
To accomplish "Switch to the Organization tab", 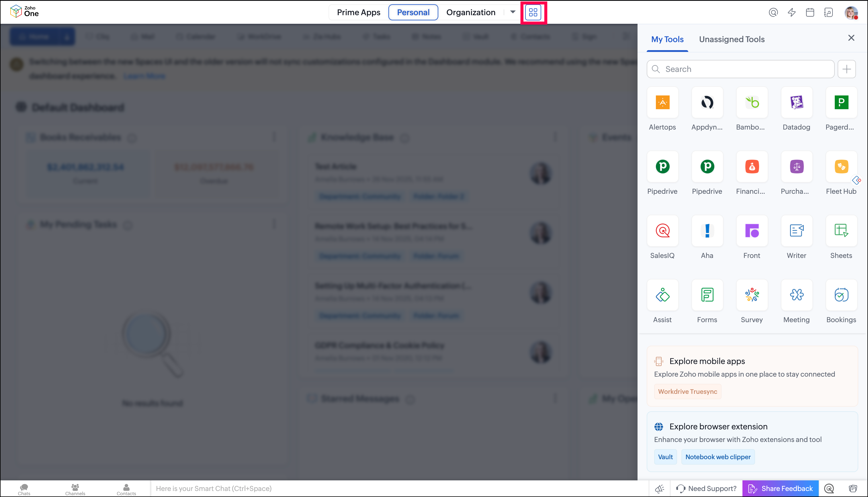I will click(x=471, y=12).
